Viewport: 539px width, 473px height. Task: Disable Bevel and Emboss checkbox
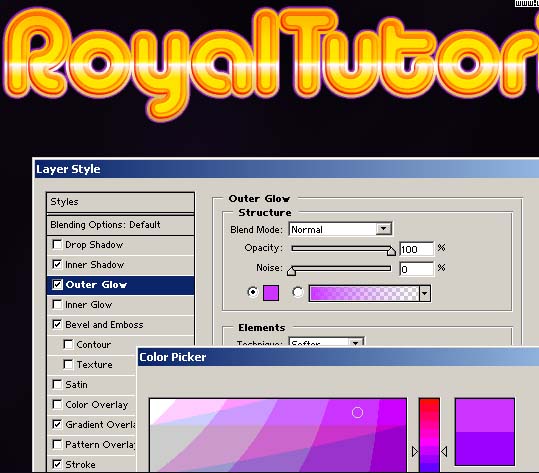point(57,324)
